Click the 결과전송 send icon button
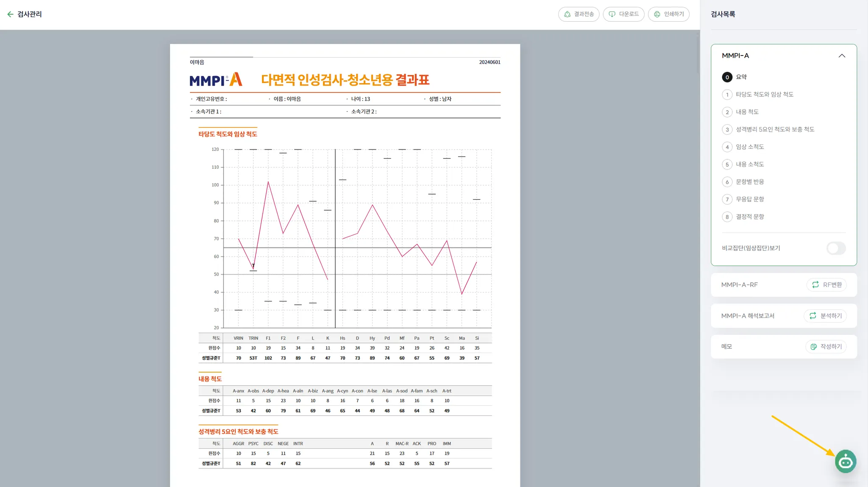868x487 pixels. point(579,14)
